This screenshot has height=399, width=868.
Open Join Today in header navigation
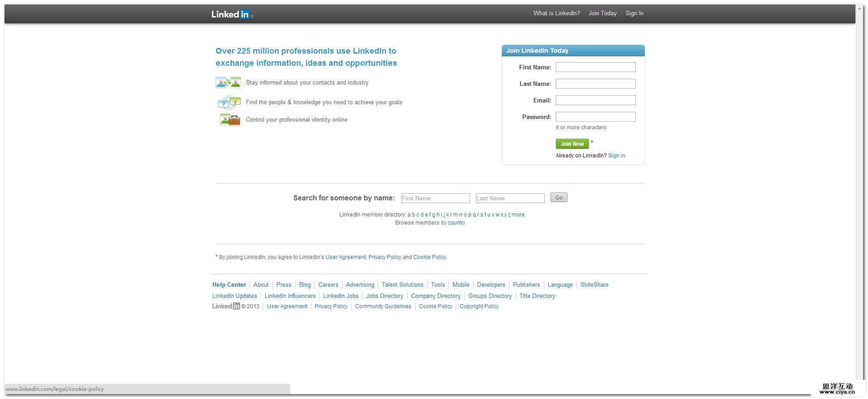[602, 13]
